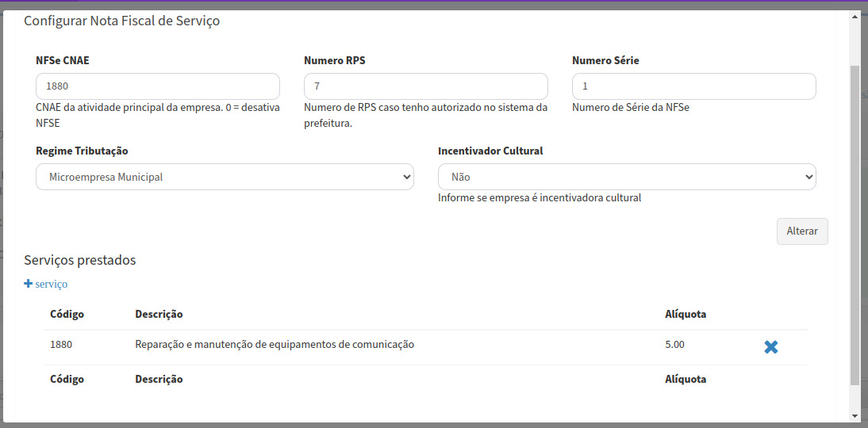
Task: Open the Regime Tributação dropdown
Action: (x=225, y=177)
